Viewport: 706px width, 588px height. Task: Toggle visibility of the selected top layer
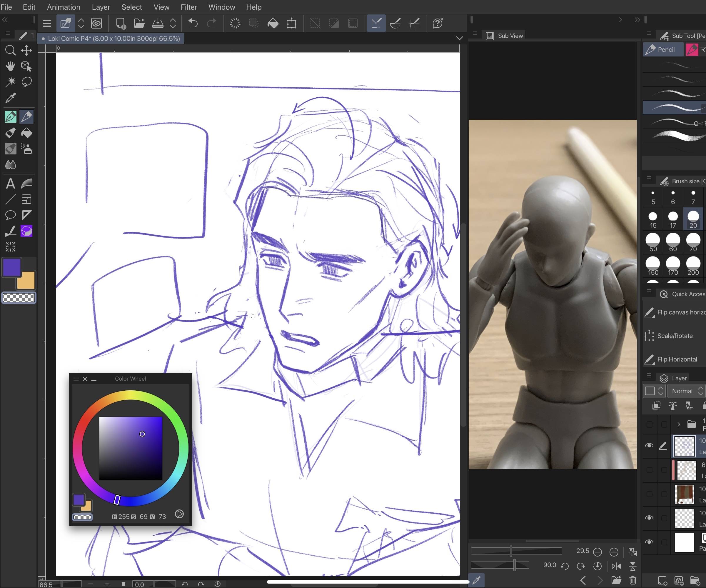[649, 446]
